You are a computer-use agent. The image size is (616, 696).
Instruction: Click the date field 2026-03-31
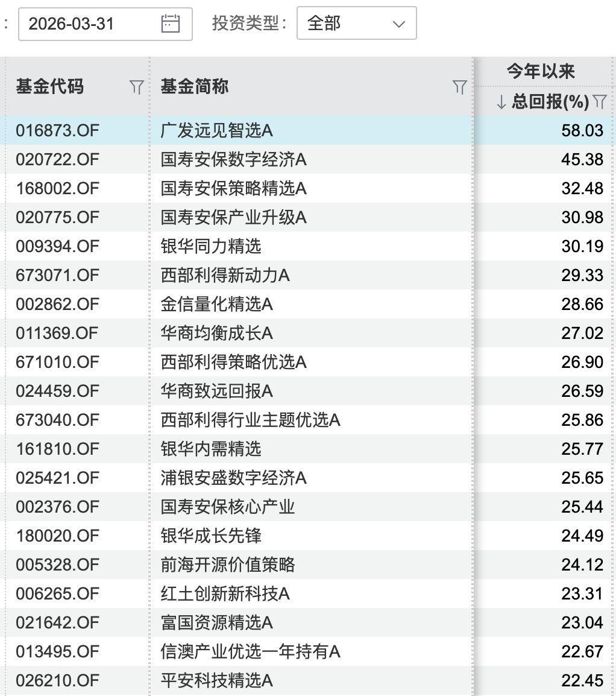point(90,24)
